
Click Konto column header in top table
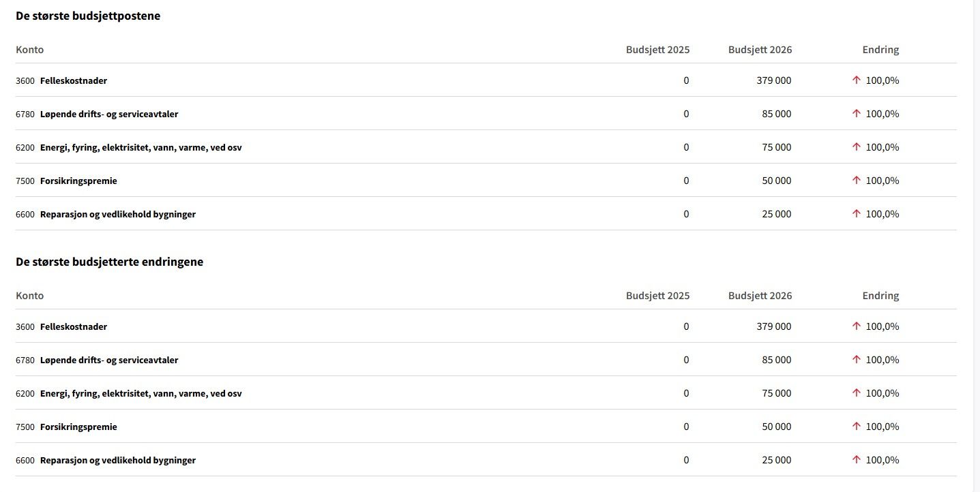(x=30, y=50)
